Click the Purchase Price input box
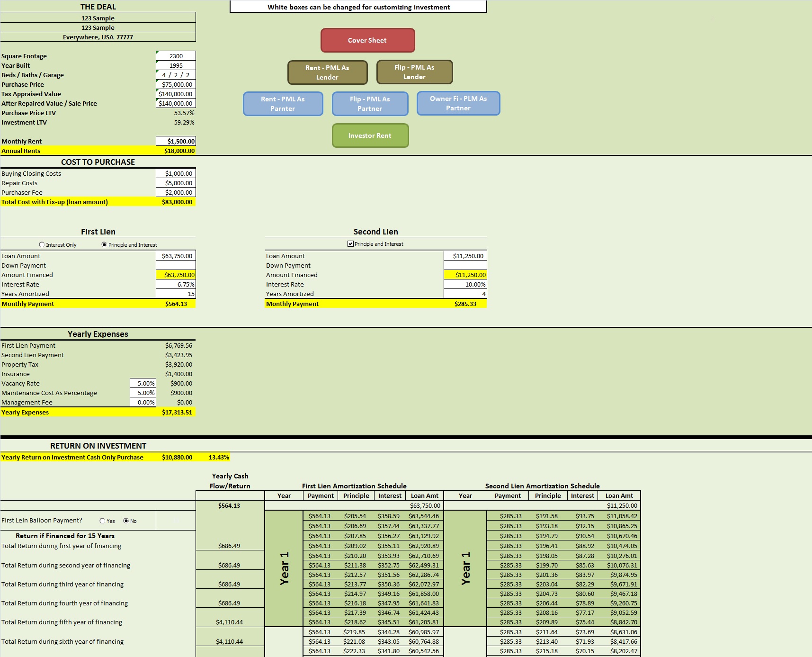The height and width of the screenshot is (657, 812). click(x=176, y=84)
